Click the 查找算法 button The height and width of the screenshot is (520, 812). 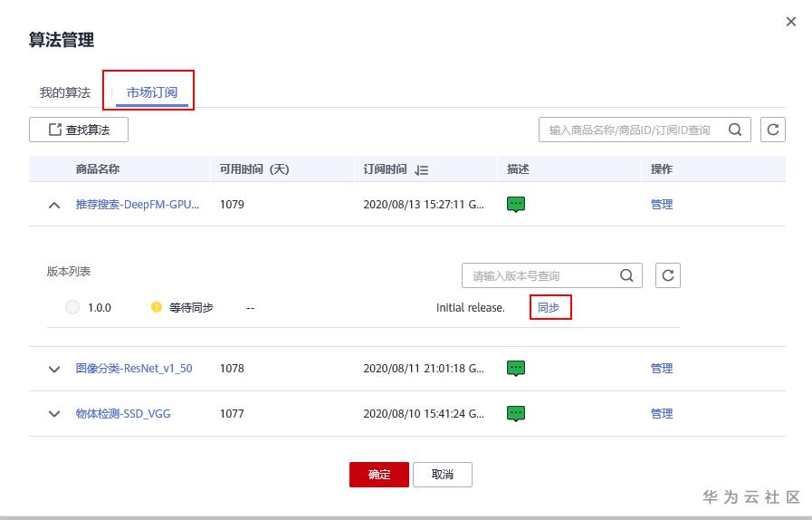coord(79,130)
